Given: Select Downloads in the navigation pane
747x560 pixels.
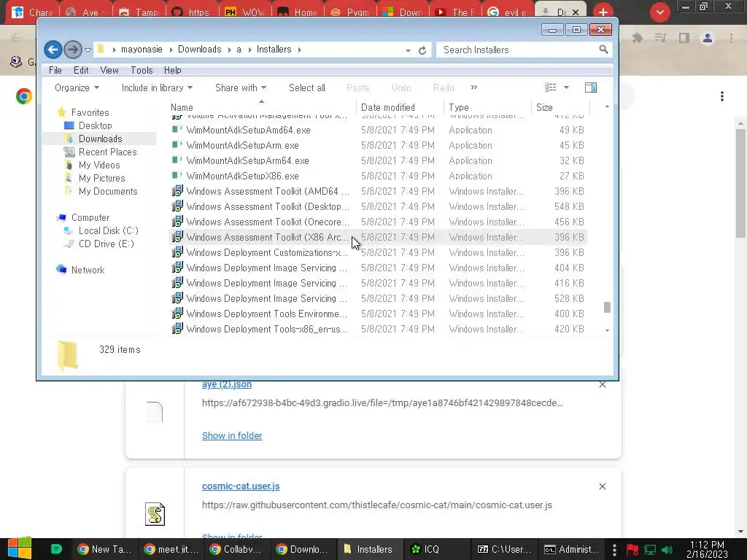Looking at the screenshot, I should coord(100,139).
